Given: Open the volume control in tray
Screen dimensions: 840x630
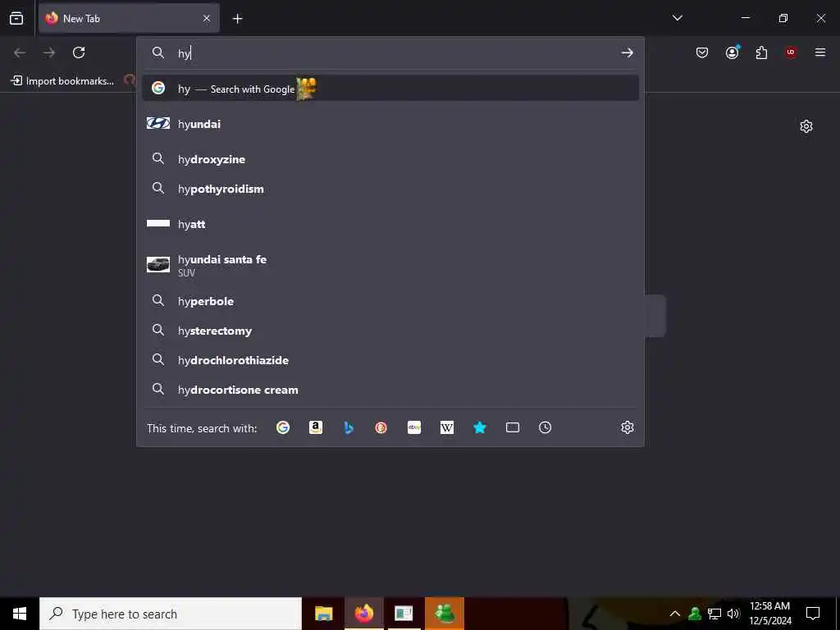Looking at the screenshot, I should pyautogui.click(x=733, y=614).
